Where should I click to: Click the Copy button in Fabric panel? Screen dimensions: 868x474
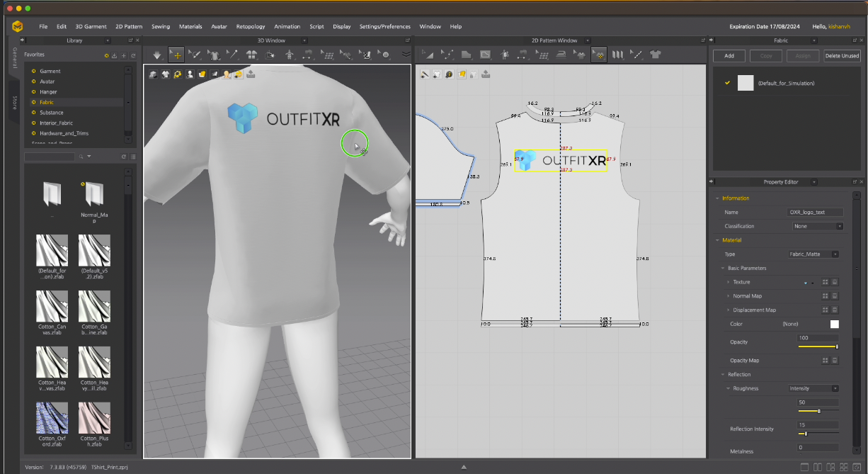click(766, 55)
